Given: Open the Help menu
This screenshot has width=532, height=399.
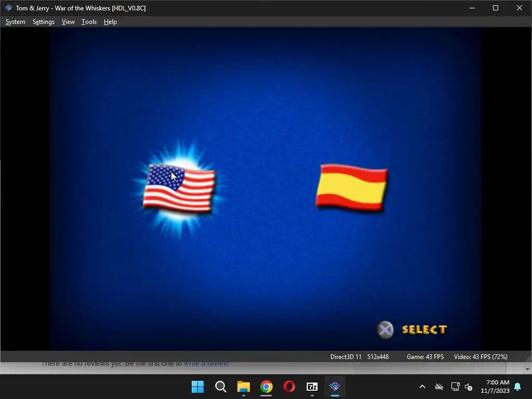Looking at the screenshot, I should 110,22.
